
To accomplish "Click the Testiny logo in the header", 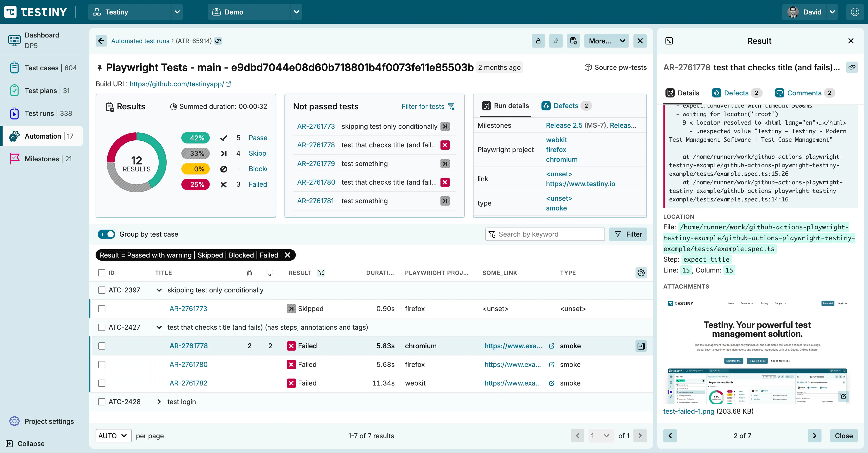I will 35,12.
